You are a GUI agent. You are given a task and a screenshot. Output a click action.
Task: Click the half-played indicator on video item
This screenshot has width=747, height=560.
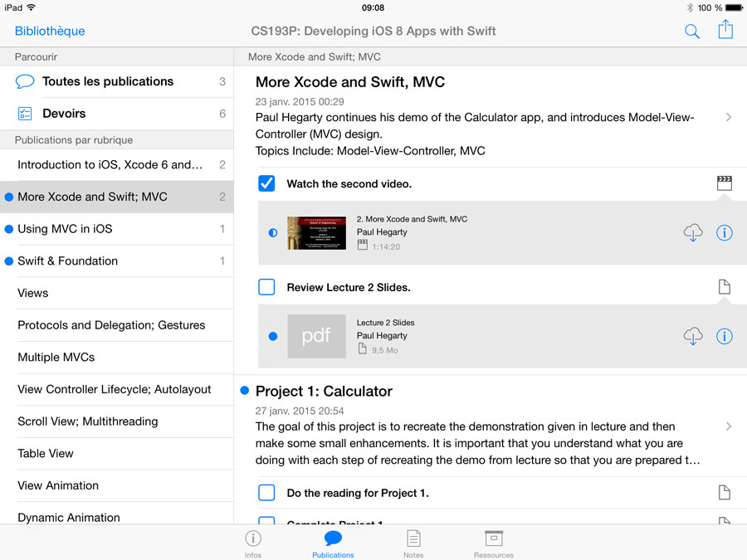click(x=273, y=232)
